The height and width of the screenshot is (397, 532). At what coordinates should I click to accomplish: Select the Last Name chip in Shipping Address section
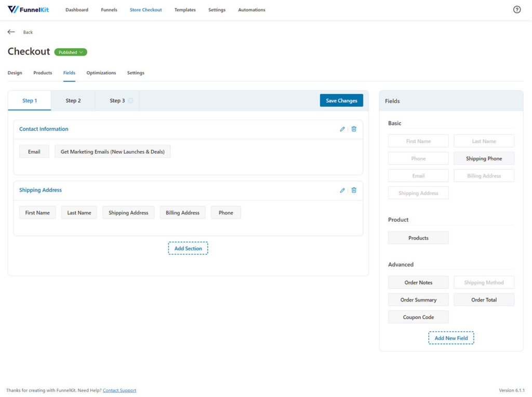point(79,213)
